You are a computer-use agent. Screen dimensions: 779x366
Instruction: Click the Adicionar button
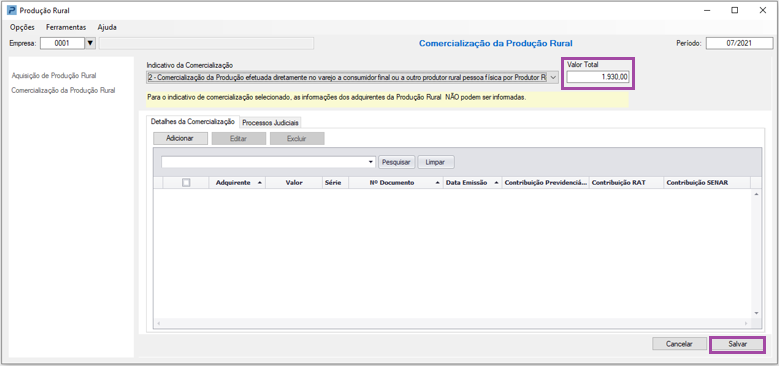(180, 139)
